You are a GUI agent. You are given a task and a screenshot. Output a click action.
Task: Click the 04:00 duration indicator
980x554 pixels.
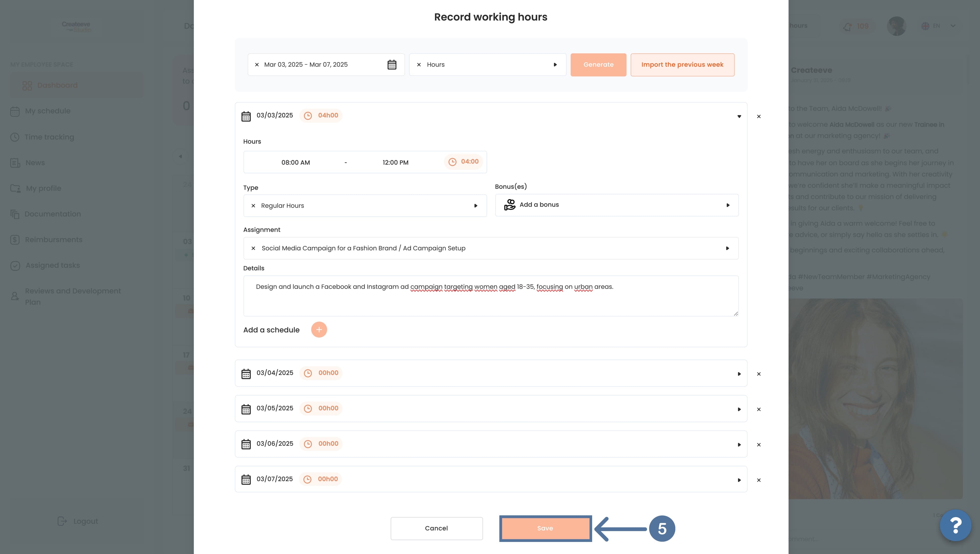(463, 162)
